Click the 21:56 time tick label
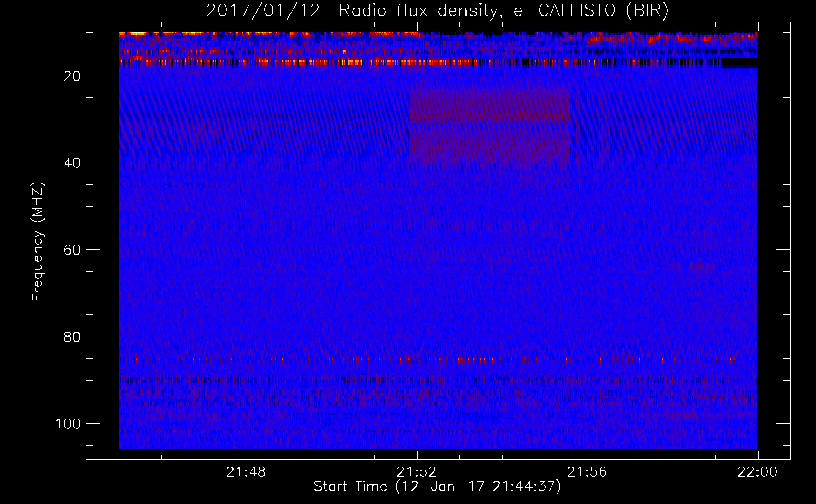816x504 pixels. pos(587,472)
